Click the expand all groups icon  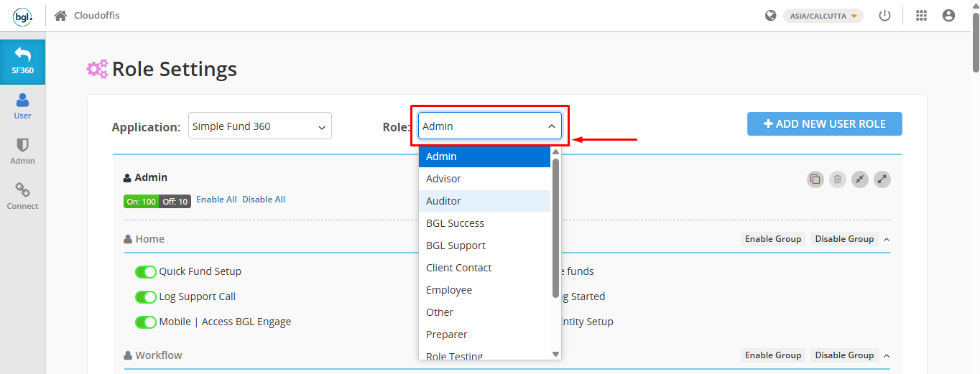(882, 179)
